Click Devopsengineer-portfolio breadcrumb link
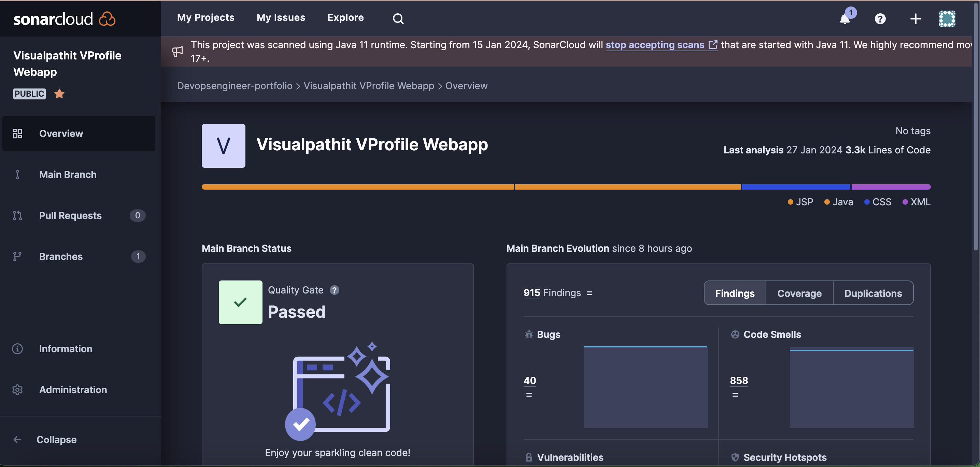The width and height of the screenshot is (980, 467). tap(235, 86)
